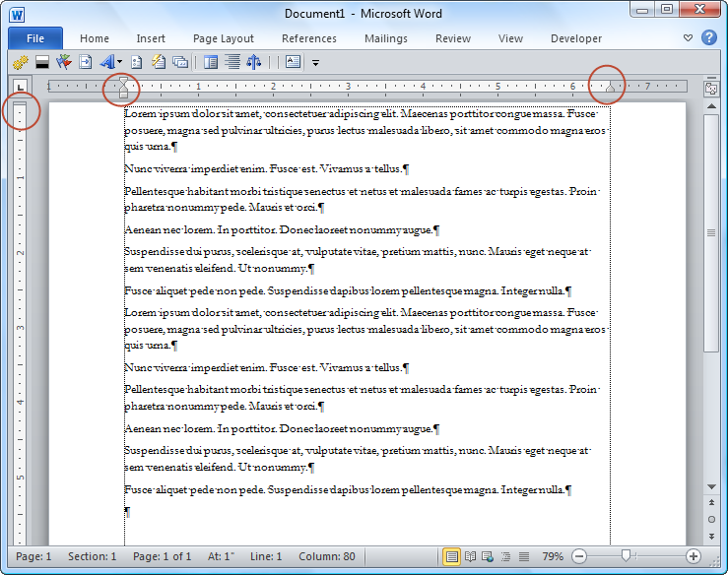Viewport: 728px width, 575px height.
Task: Click the Word application icon in title bar
Action: [17, 15]
